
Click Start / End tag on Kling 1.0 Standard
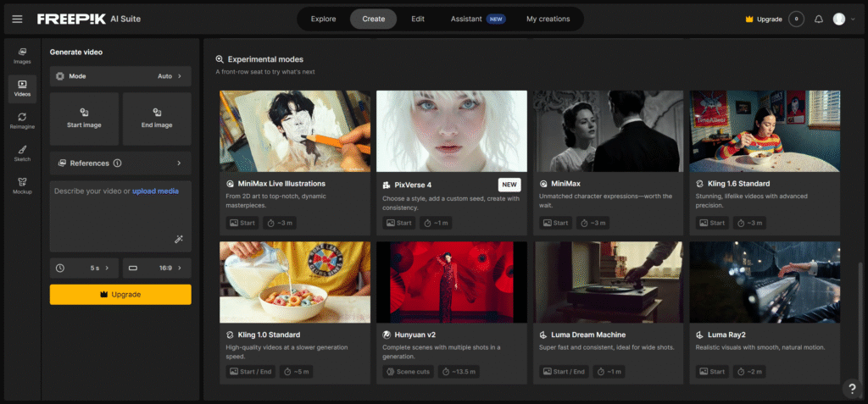pos(250,371)
